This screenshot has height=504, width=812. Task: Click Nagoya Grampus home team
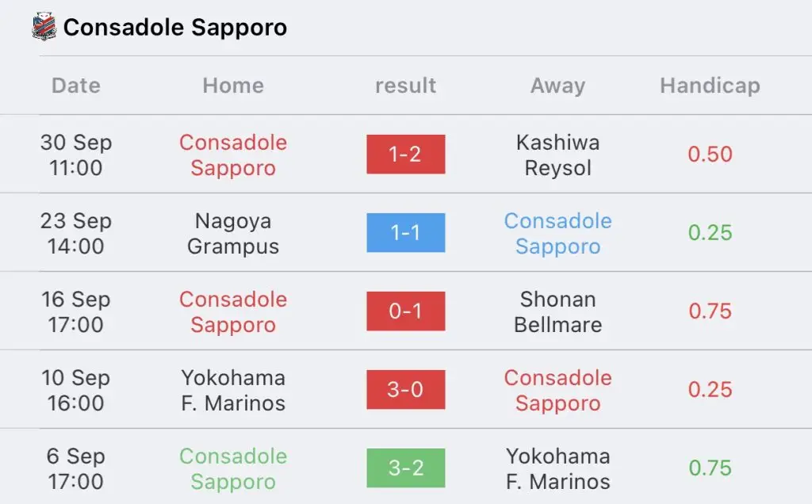233,233
